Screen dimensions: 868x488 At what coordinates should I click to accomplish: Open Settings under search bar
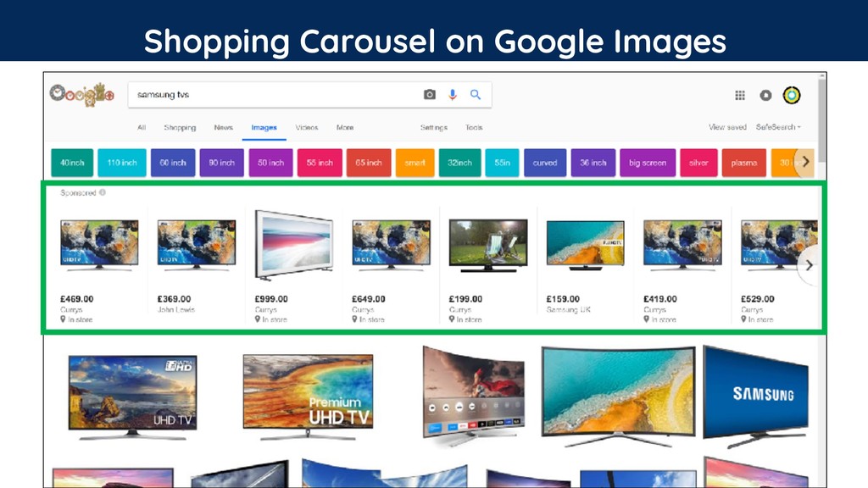[433, 127]
